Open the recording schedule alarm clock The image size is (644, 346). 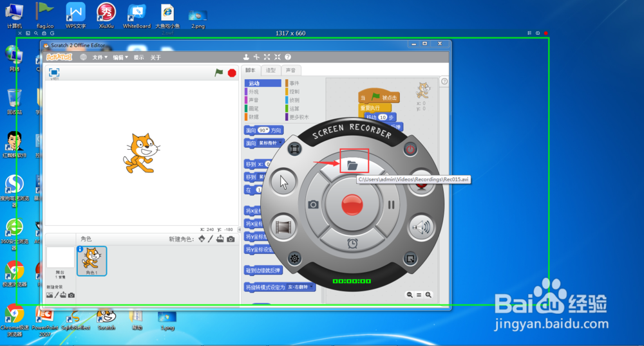[x=352, y=244]
